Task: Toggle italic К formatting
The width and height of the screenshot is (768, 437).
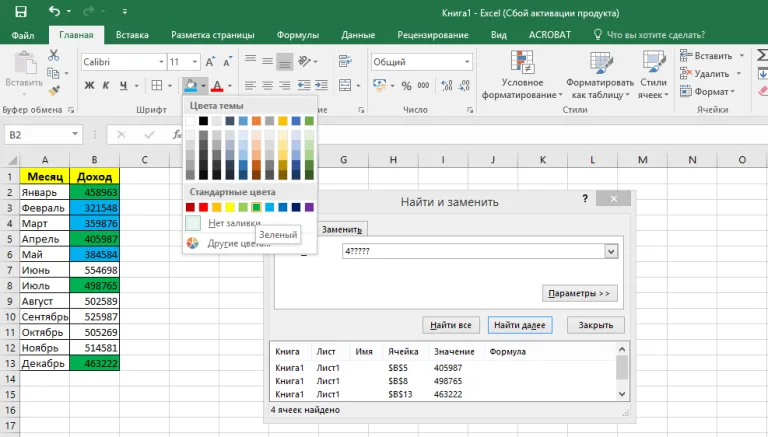Action: click(x=106, y=85)
